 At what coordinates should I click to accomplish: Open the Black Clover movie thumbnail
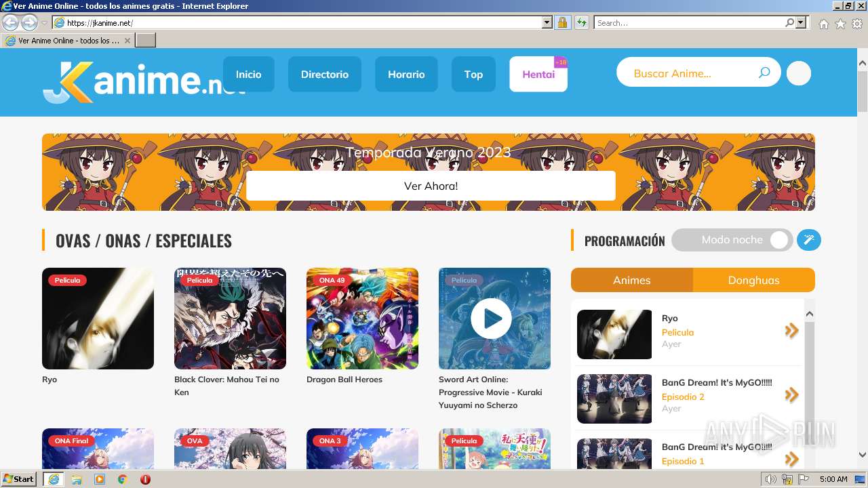pos(230,319)
